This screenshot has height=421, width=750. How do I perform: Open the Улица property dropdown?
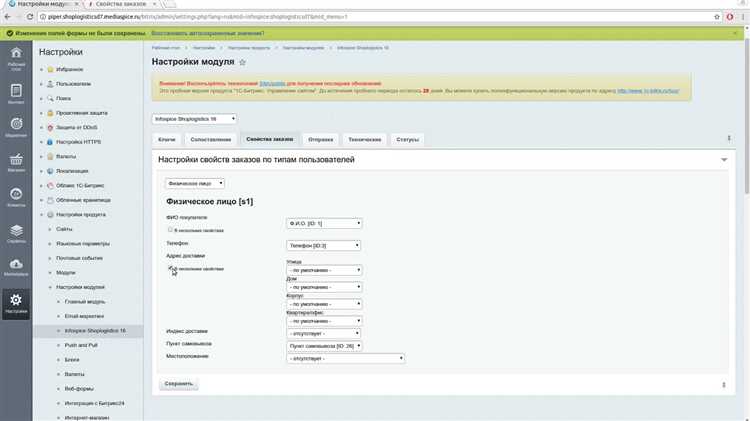click(324, 270)
